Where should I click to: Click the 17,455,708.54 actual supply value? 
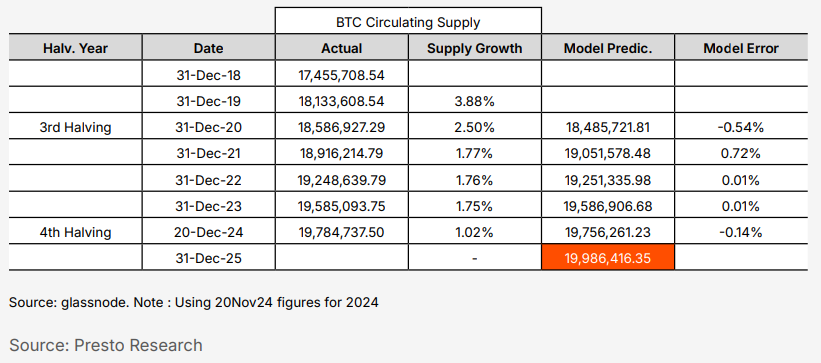[x=341, y=75]
